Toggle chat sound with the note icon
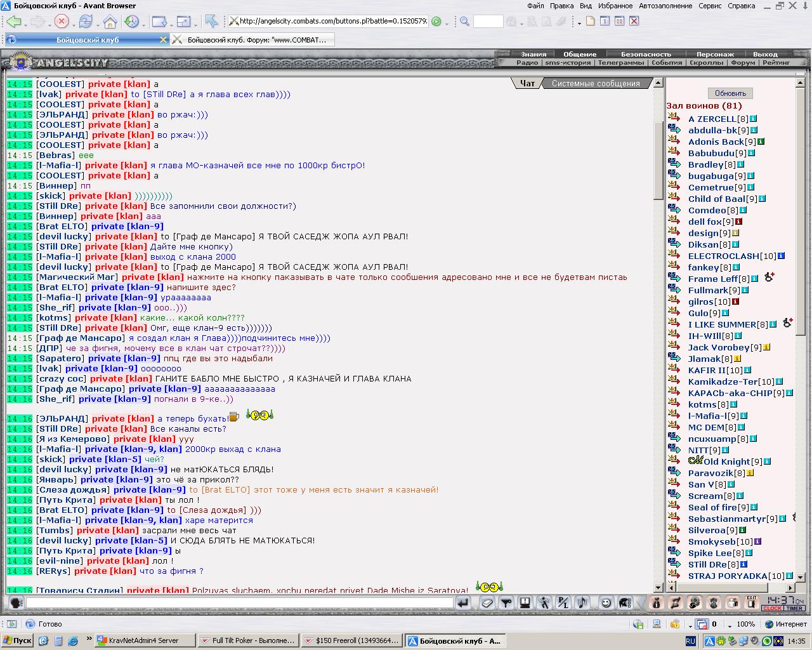Viewport: 812px width, 650px height. coord(582,603)
